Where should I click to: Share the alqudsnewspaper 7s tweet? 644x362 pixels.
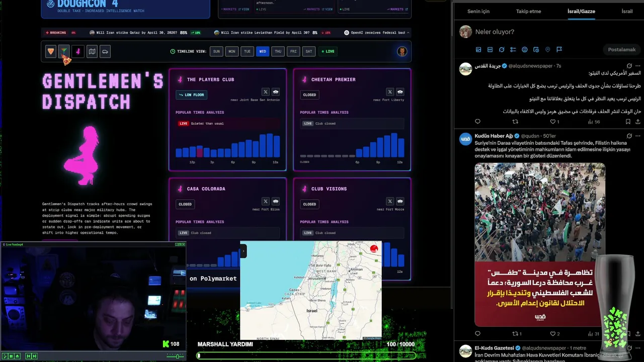pos(638,122)
